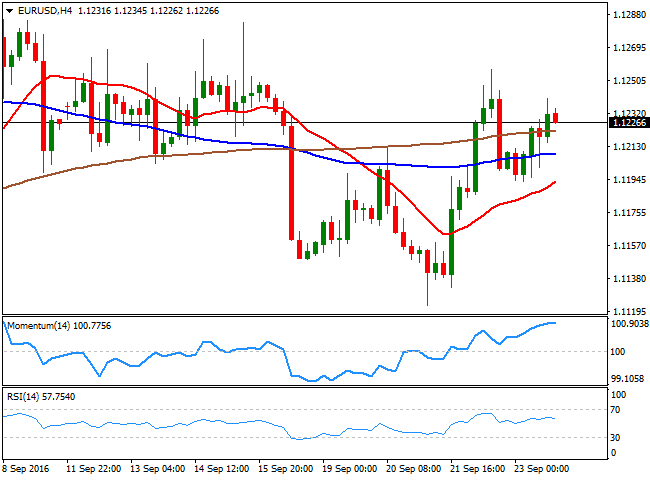Select the 1.12505 price axis label
650x480 pixels.
[629, 81]
